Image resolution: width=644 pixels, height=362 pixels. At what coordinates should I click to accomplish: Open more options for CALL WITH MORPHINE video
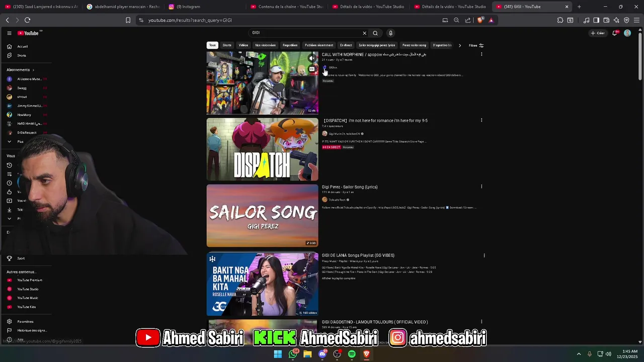[x=481, y=54]
